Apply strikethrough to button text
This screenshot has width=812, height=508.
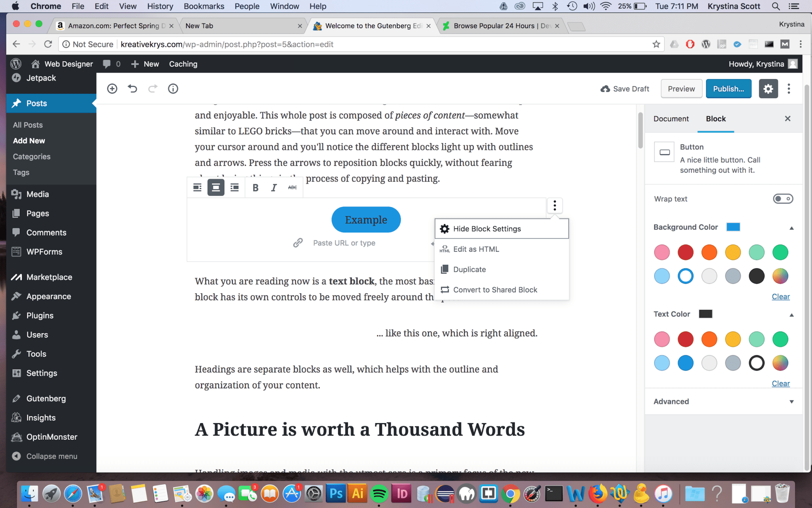coord(292,187)
